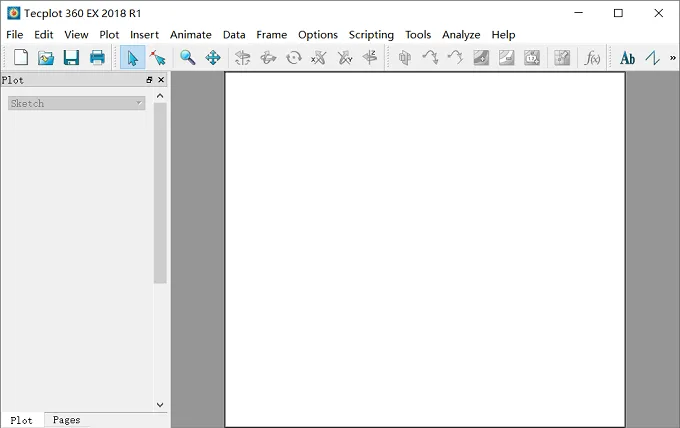Image resolution: width=680 pixels, height=428 pixels.
Task: Select the polyline drawing tool
Action: tap(652, 57)
